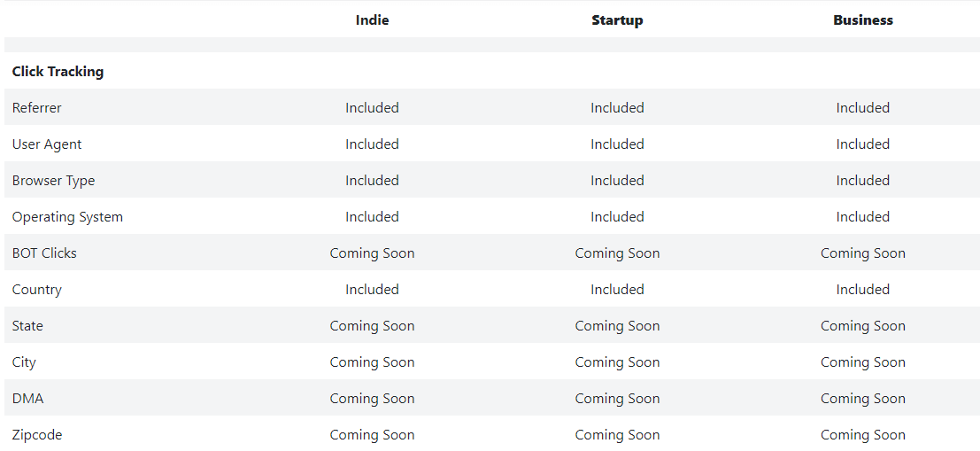Click Coming Soon under Indie for DMA
The image size is (980, 451).
(372, 398)
